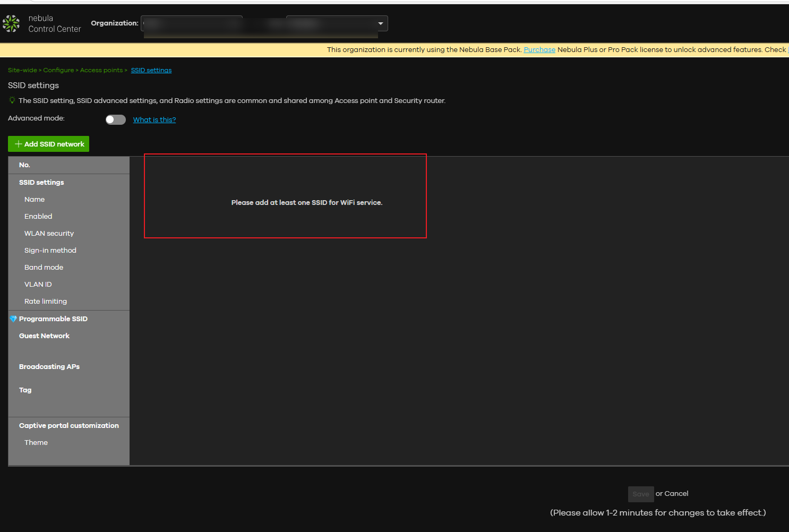Open the Organization dropdown
This screenshot has height=532, width=789.
tap(264, 23)
